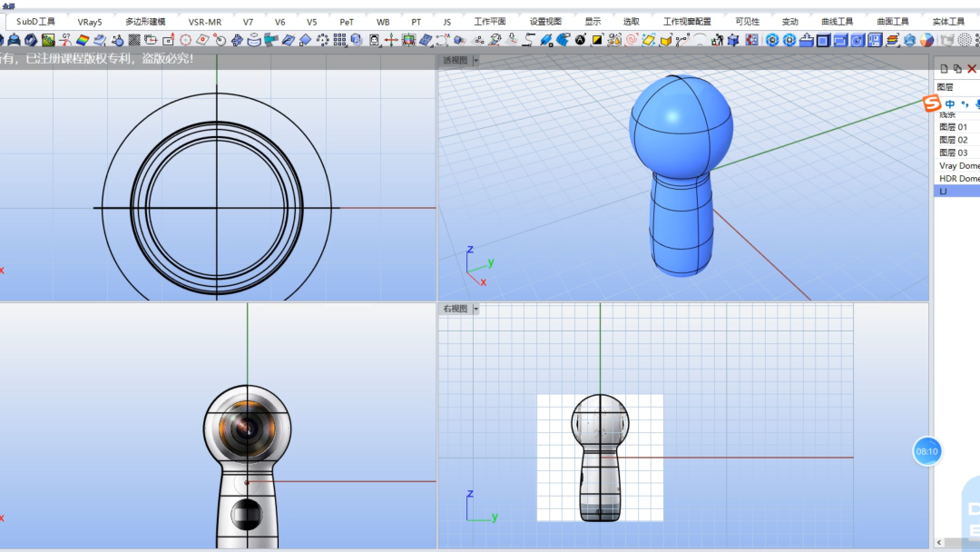This screenshot has height=552, width=980.
Task: Open the 实体工具 tab
Action: pos(948,22)
